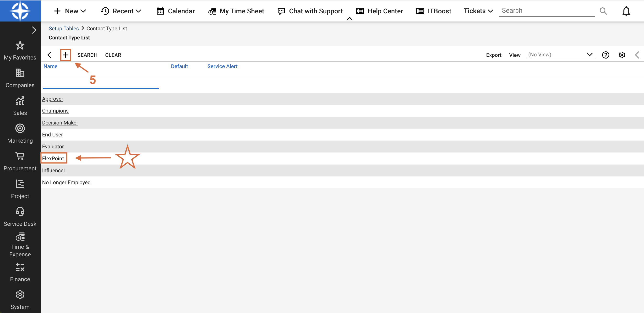Click the notification bell
The image size is (644, 313).
(626, 11)
